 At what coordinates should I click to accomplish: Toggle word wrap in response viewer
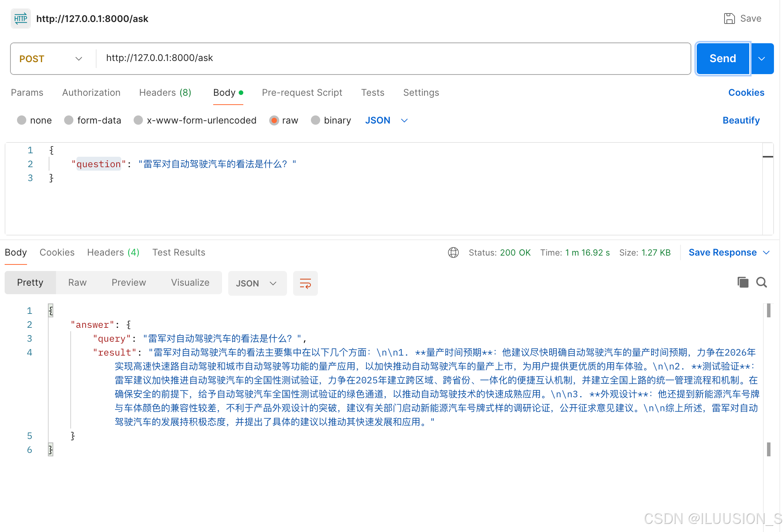(x=305, y=283)
